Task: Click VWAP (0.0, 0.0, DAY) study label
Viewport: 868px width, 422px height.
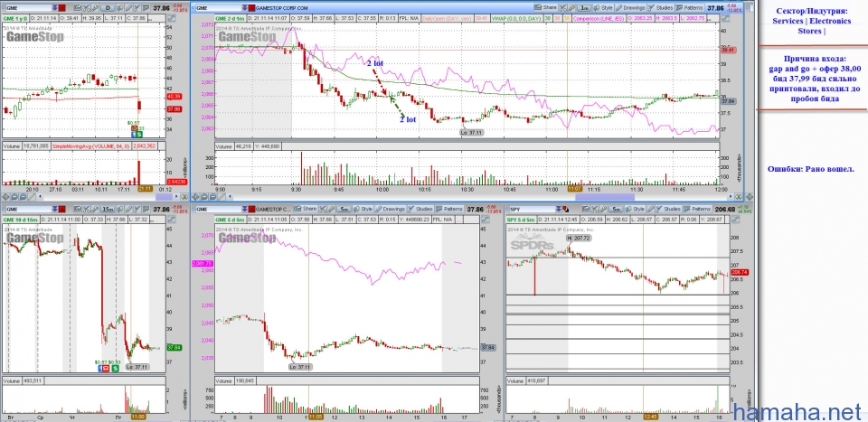Action: (516, 18)
